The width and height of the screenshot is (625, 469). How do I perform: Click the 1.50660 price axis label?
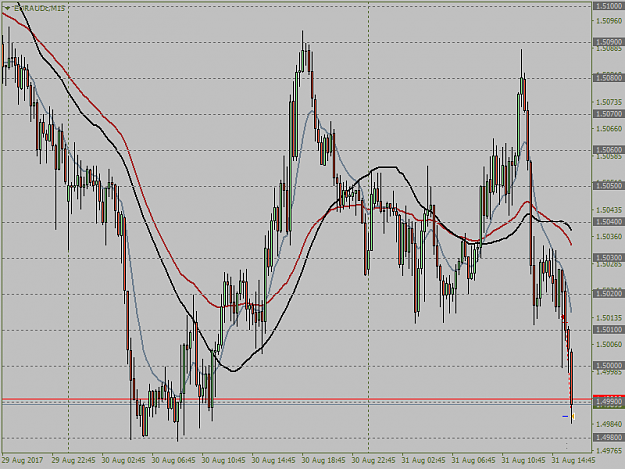pyautogui.click(x=609, y=129)
